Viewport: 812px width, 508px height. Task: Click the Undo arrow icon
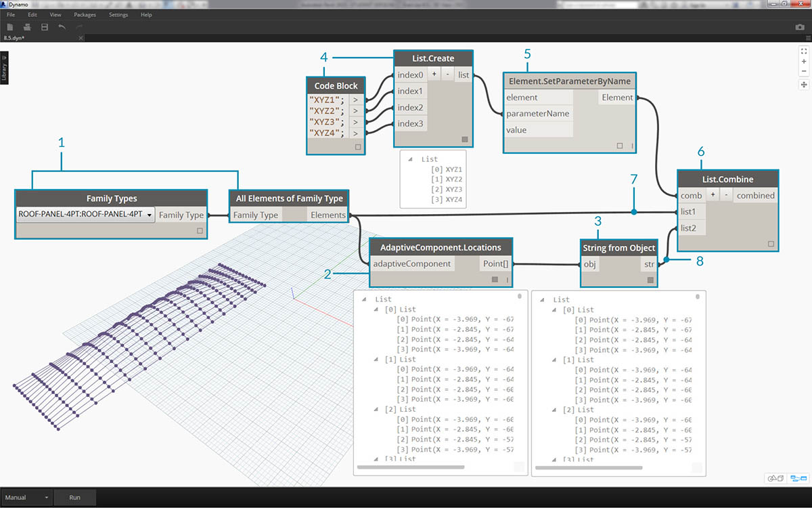(x=62, y=27)
